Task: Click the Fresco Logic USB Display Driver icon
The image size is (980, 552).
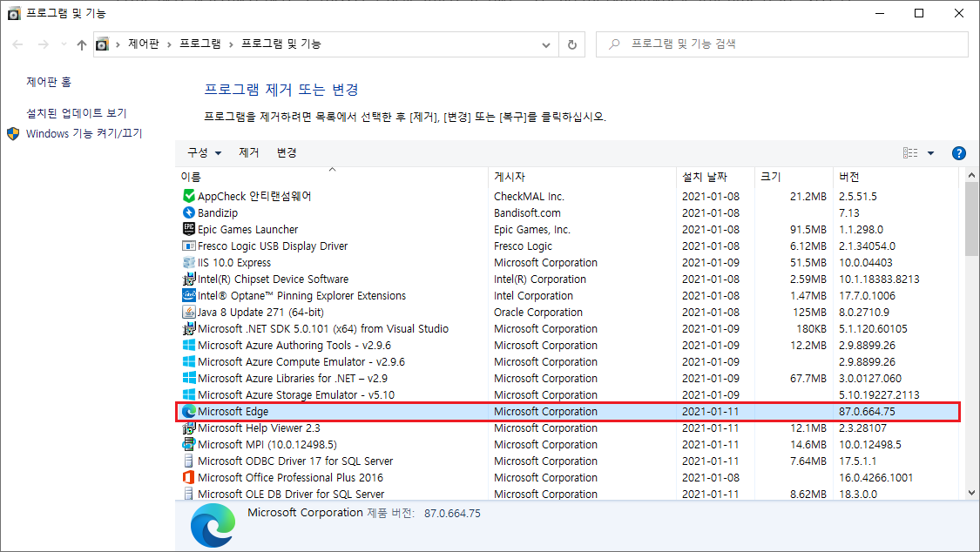Action: (189, 246)
